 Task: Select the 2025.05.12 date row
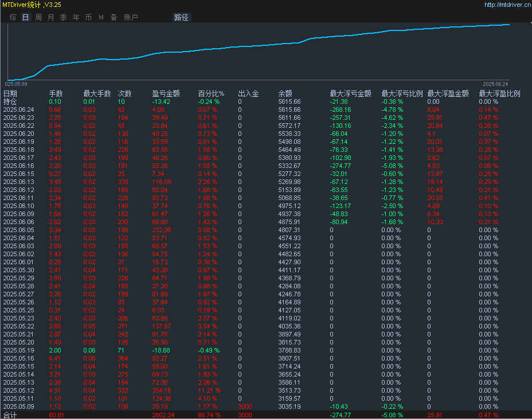point(19,390)
